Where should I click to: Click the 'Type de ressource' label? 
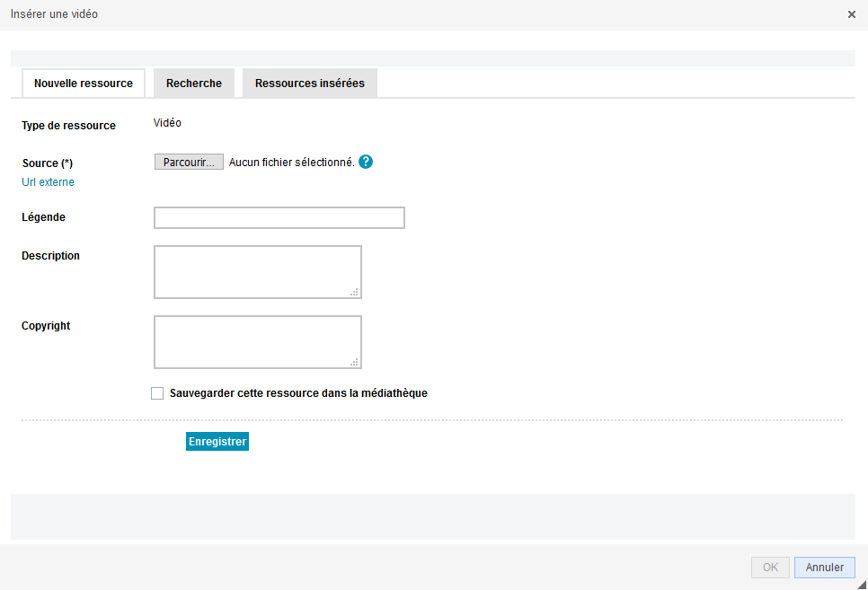pos(68,126)
